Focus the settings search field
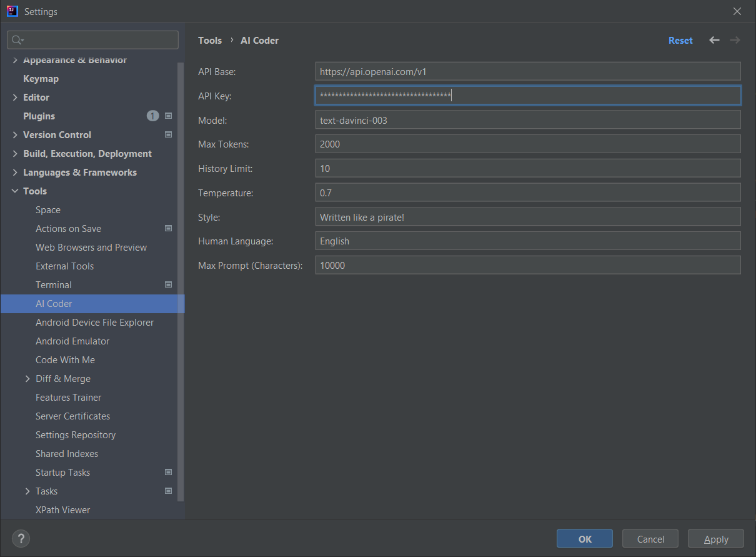The image size is (756, 557). coord(92,40)
